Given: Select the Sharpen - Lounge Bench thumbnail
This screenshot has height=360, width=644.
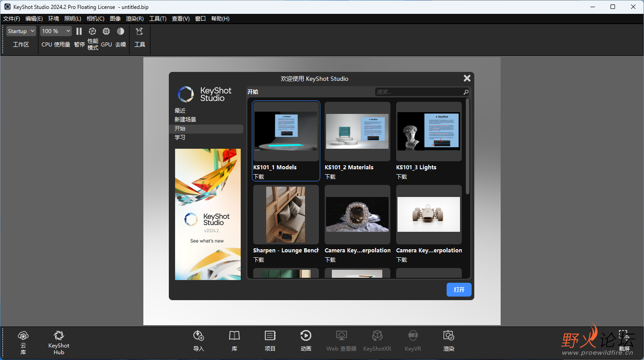Looking at the screenshot, I should [x=286, y=214].
